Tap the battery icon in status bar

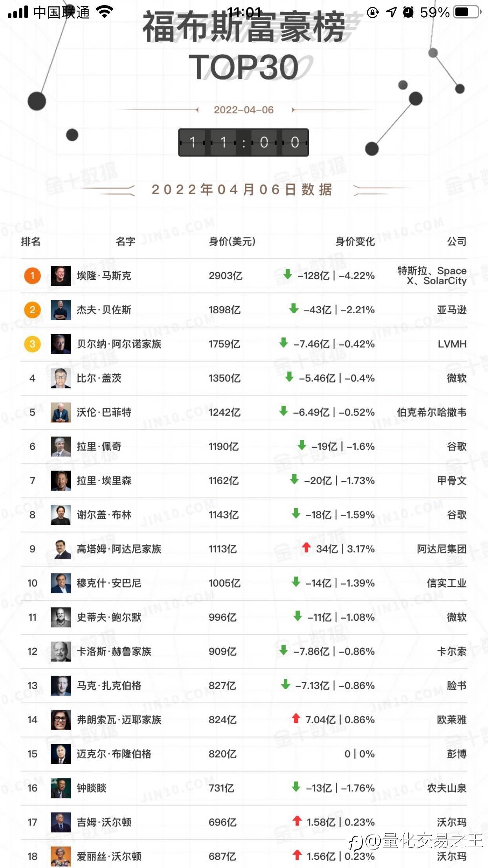467,12
